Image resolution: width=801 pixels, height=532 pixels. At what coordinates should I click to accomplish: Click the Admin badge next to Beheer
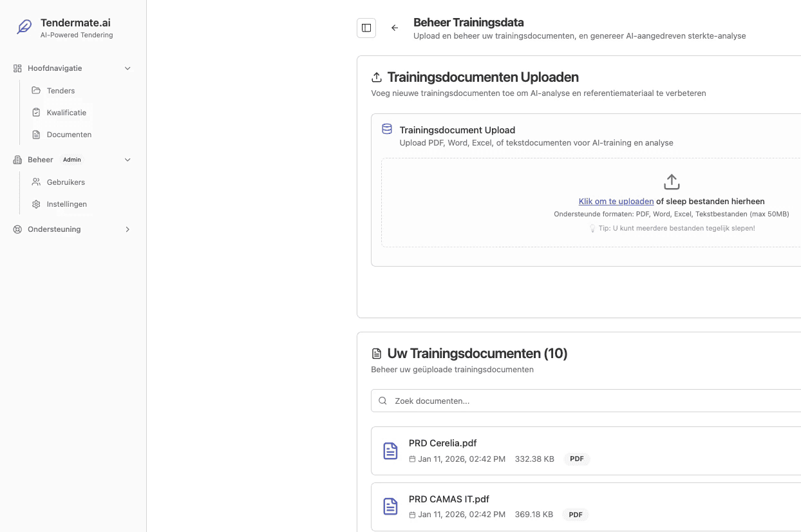tap(72, 160)
